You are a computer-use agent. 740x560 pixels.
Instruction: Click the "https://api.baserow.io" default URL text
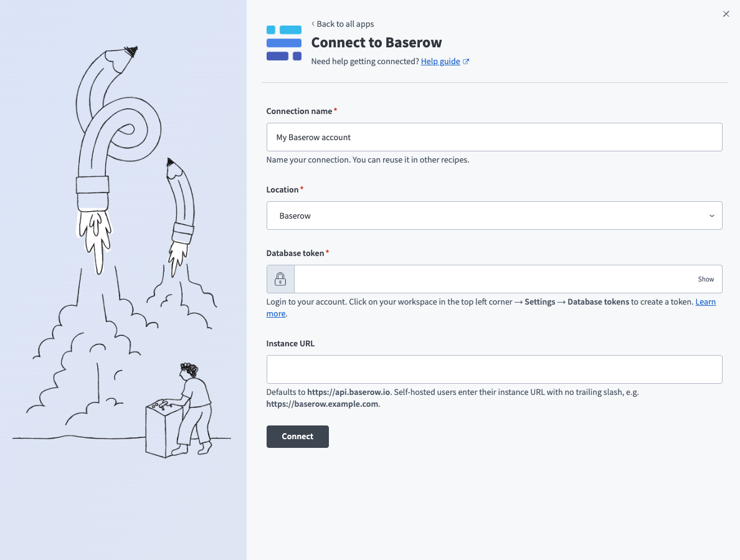(349, 392)
